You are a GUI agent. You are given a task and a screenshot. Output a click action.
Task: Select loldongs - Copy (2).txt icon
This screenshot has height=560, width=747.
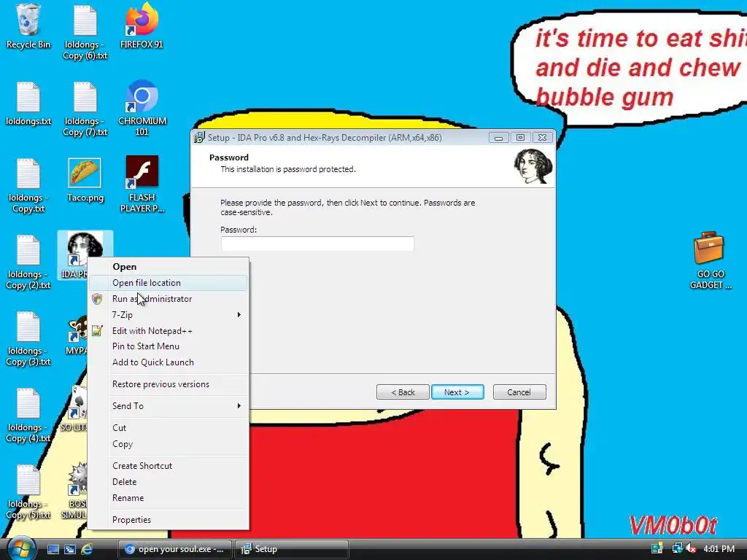(28, 262)
